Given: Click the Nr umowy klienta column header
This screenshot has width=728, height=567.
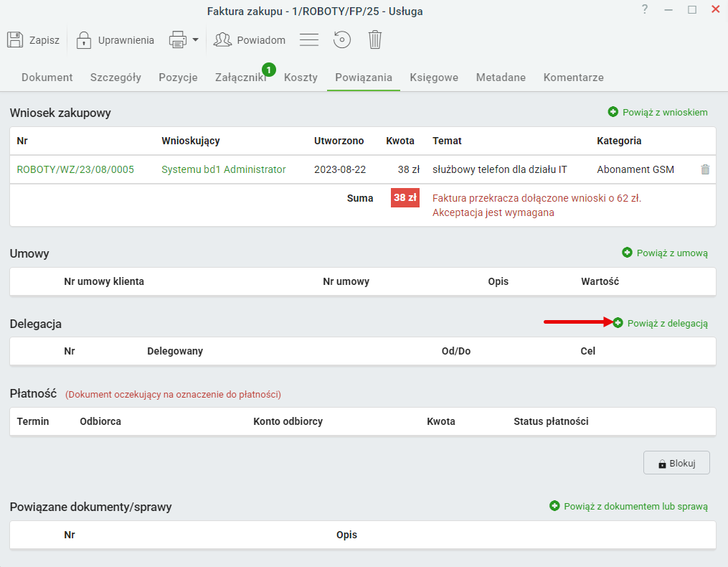Looking at the screenshot, I should pos(104,281).
